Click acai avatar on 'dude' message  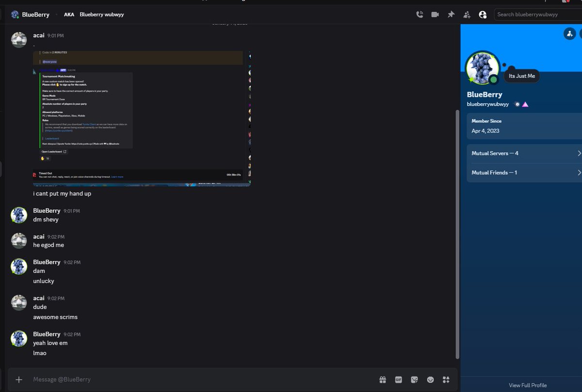click(19, 303)
